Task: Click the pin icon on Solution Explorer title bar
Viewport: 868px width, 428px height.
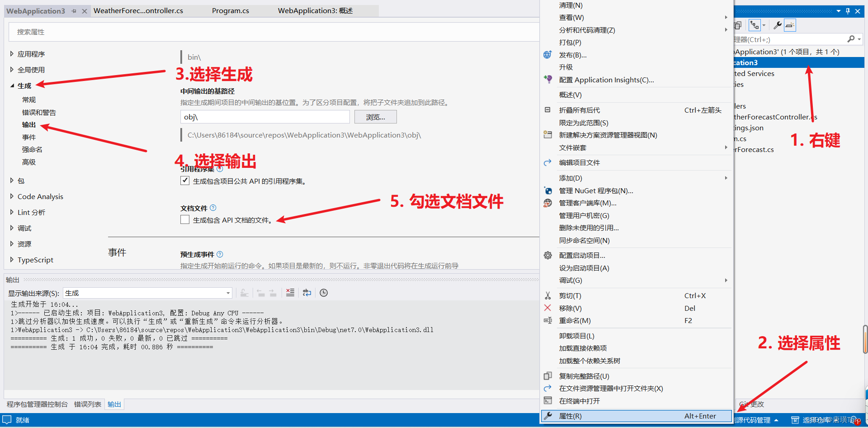Action: pos(848,11)
